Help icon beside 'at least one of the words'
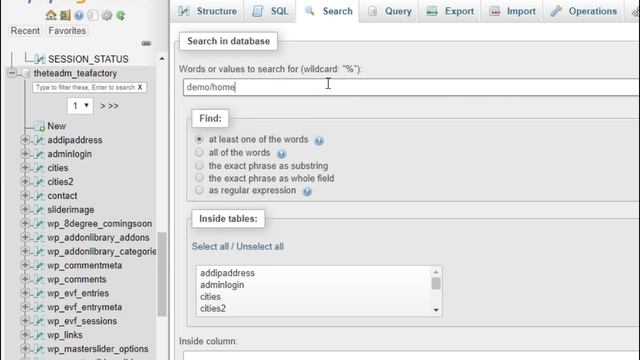The width and height of the screenshot is (640, 360). 319,141
